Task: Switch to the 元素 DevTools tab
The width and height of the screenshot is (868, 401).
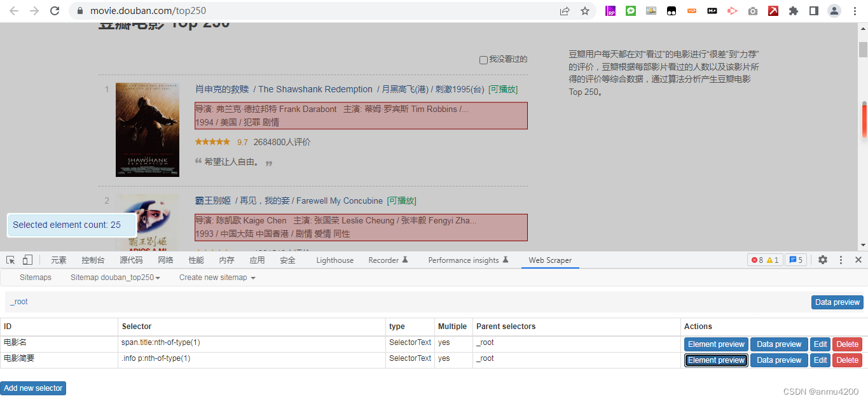Action: pos(59,260)
